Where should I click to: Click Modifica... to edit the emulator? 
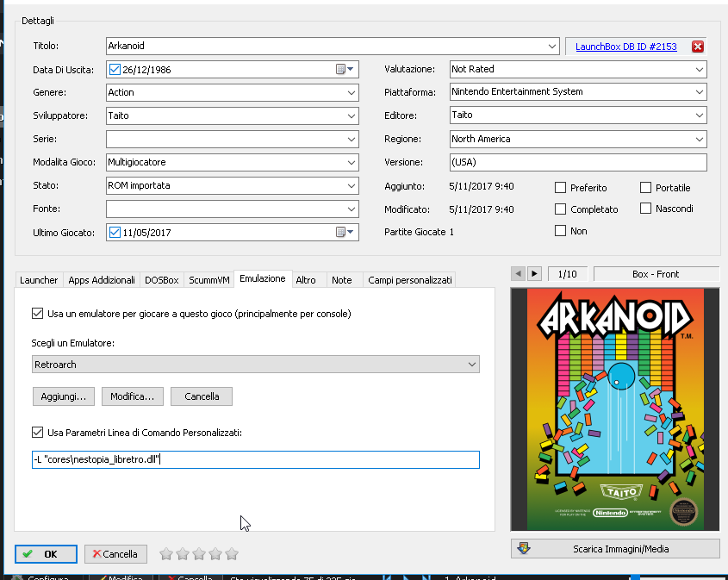pos(133,396)
